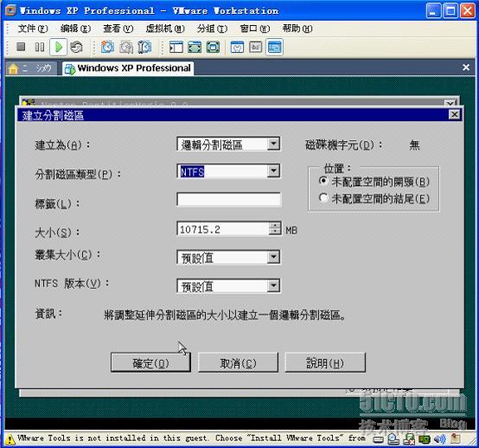
Task: Click the floppy device status icon
Action: (409, 439)
